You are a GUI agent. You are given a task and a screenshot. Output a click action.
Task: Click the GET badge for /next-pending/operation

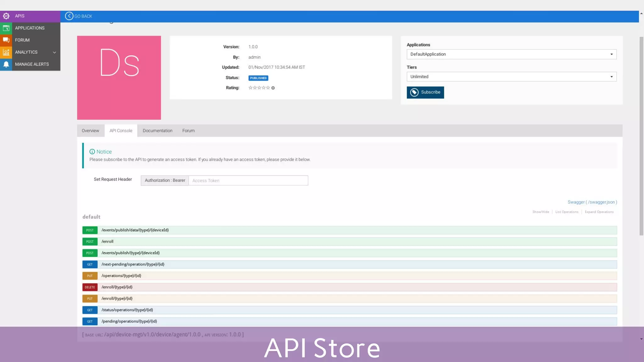(90, 264)
